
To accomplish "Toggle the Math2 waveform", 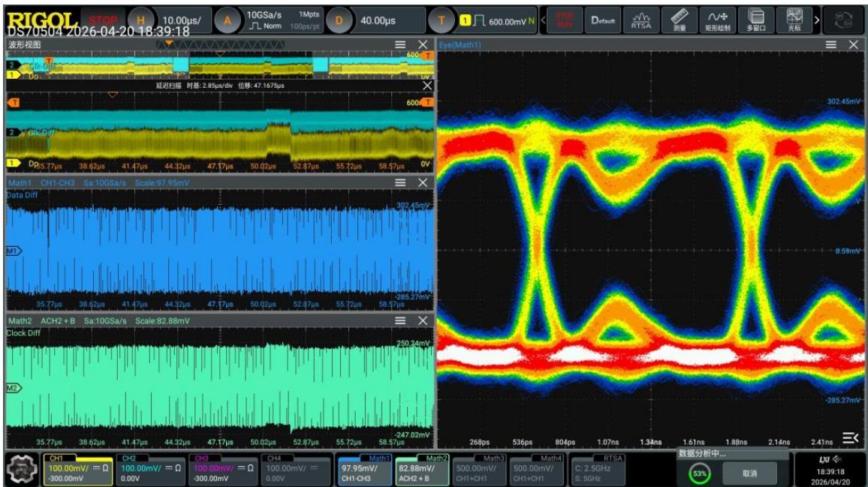I will pos(423,470).
